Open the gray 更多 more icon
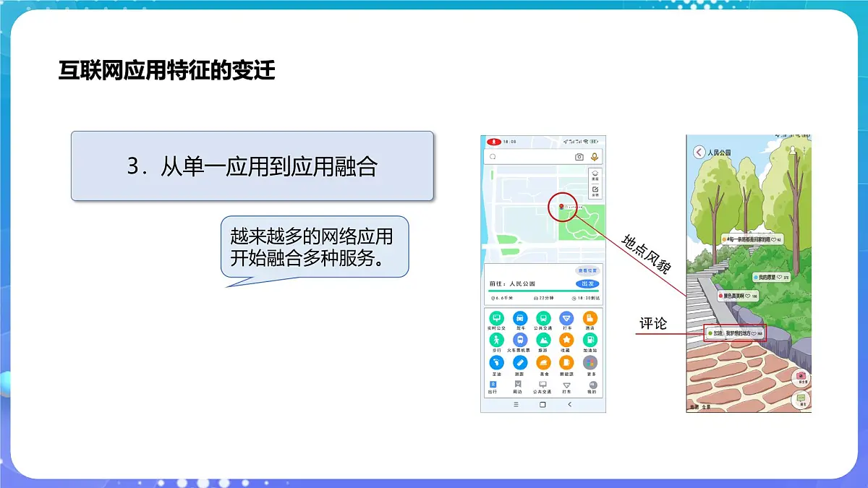The image size is (868, 488). coord(590,363)
